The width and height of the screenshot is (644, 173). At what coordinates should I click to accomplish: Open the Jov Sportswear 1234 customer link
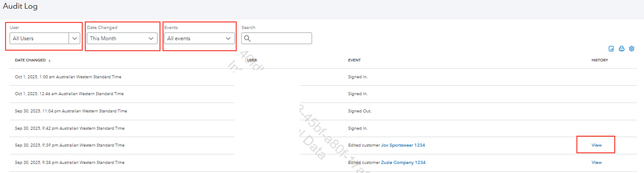pos(403,145)
